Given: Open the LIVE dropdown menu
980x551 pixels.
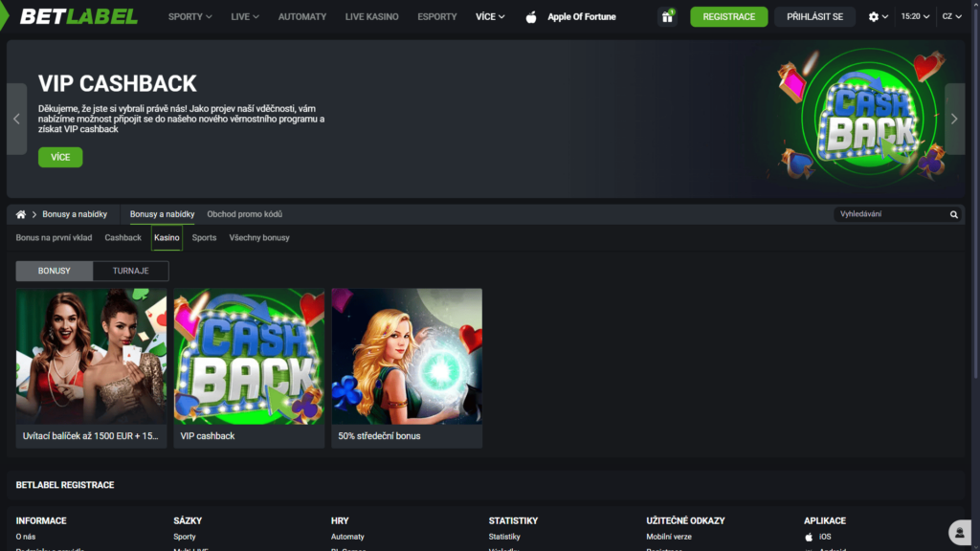Looking at the screenshot, I should pos(243,16).
